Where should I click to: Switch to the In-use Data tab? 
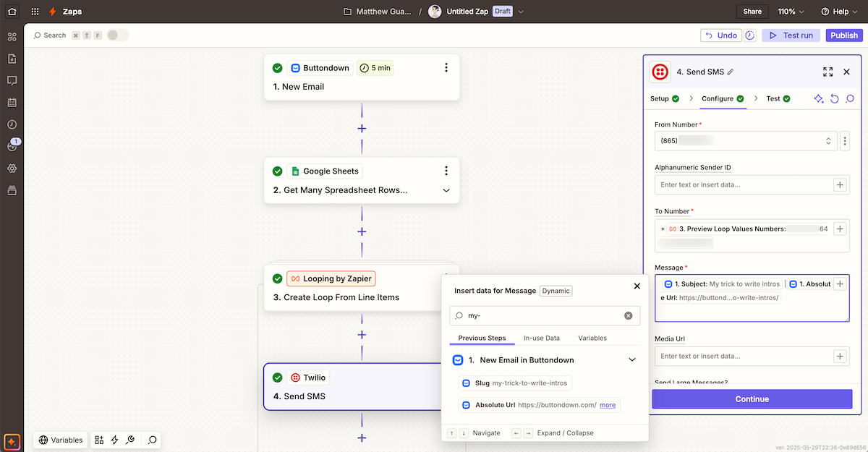coord(542,338)
